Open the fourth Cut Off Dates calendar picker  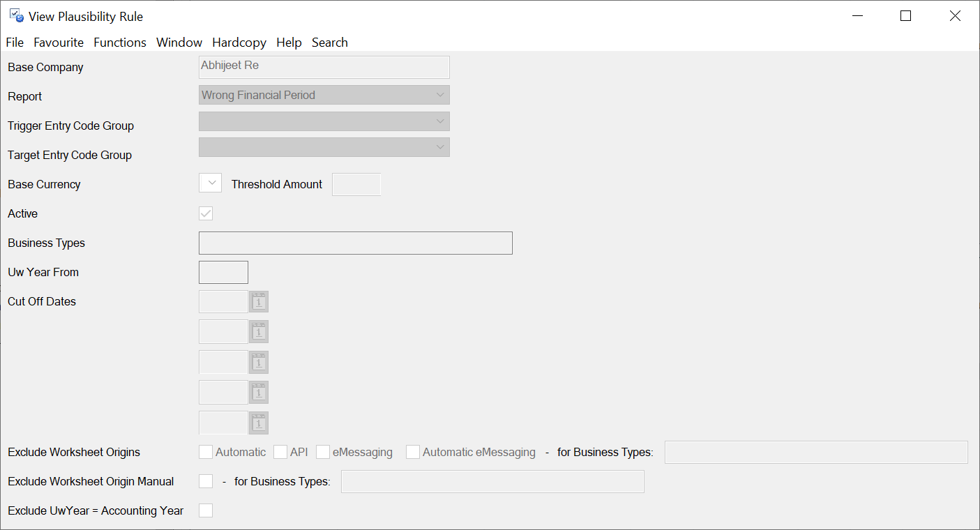tap(259, 392)
